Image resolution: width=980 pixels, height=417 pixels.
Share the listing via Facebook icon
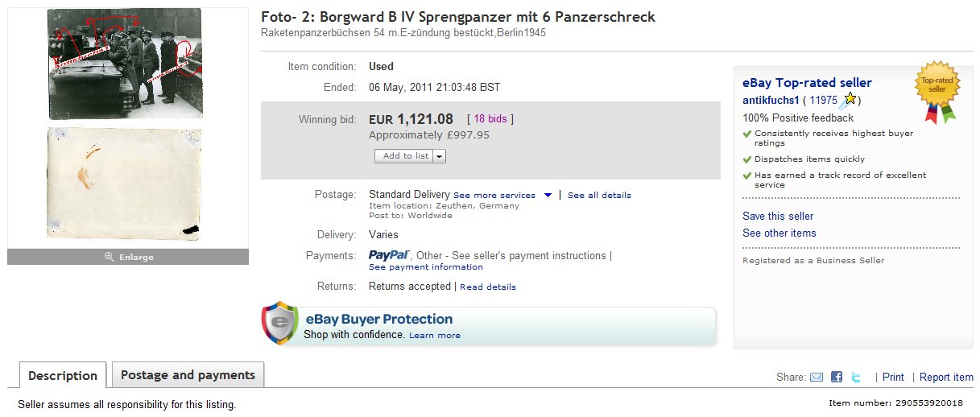[x=837, y=377]
